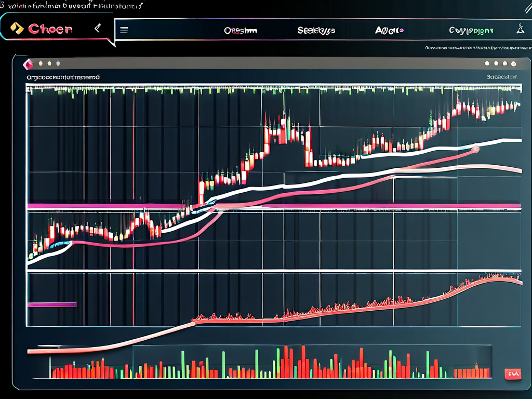Click rightmost dot on chart window title bar
The image size is (532, 399).
tap(514, 63)
